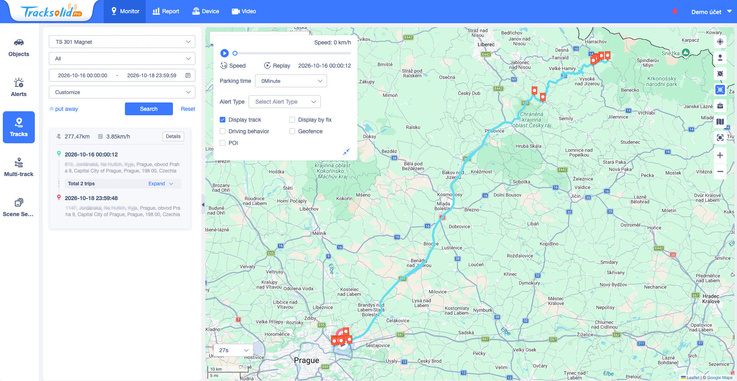Viewport: 737px width, 381px height.
Task: Switch to the Report tab
Action: coord(166,11)
